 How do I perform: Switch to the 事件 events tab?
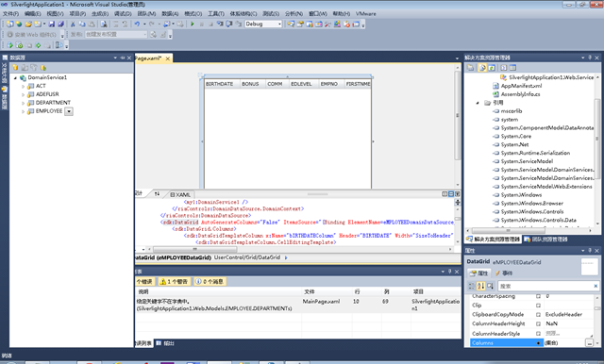coord(504,273)
